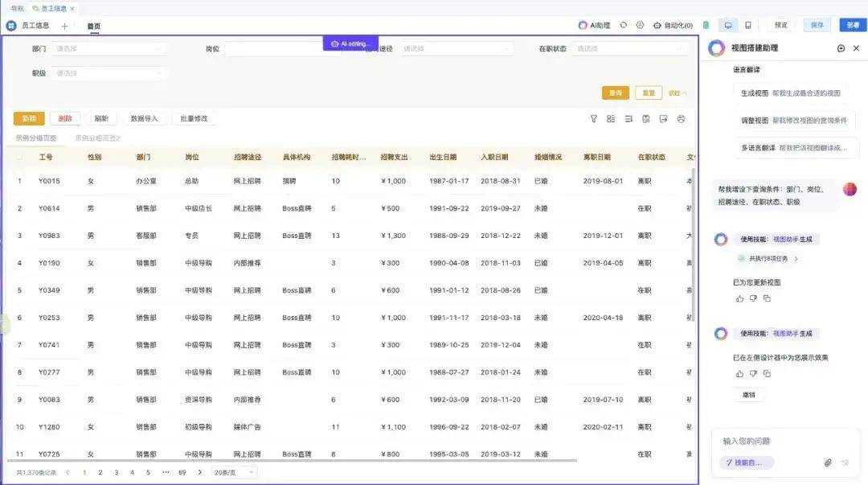Screen dimensions: 868x485
Task: Select all rows with the header checkbox
Action: pos(18,156)
